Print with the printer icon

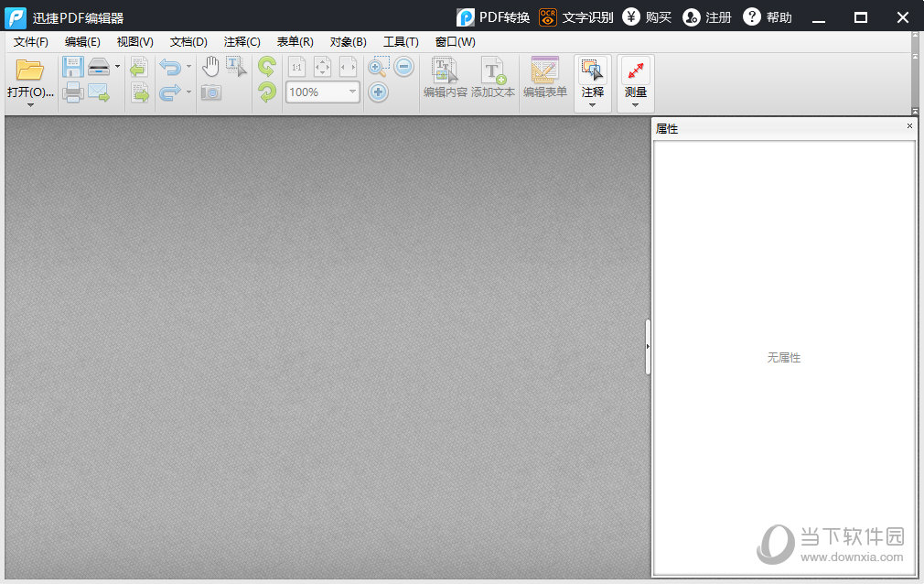tap(72, 92)
